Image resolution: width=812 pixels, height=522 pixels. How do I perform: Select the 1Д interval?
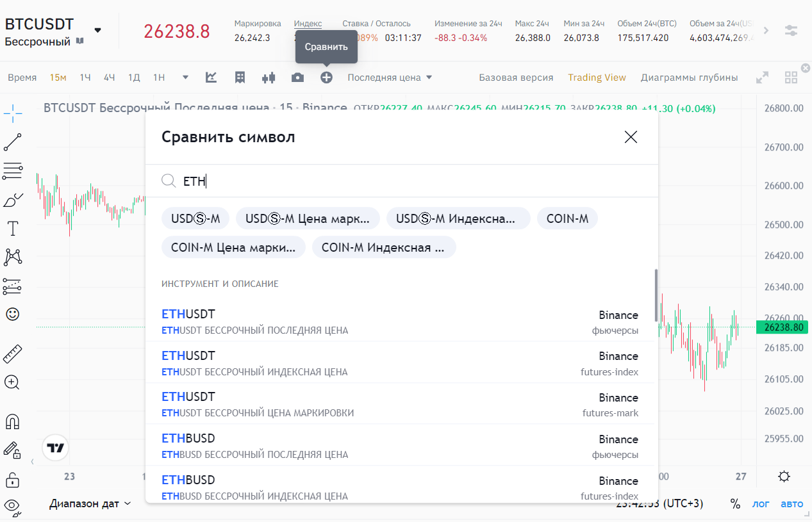click(x=134, y=77)
